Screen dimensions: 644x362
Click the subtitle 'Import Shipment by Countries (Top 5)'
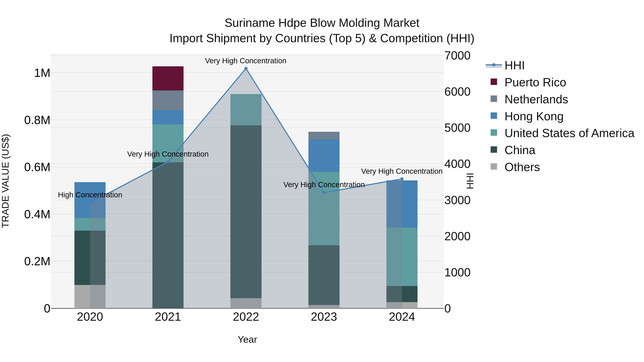267,38
